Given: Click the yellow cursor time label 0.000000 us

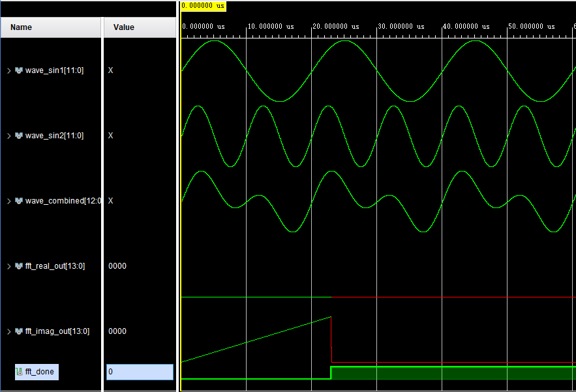Looking at the screenshot, I should pyautogui.click(x=203, y=6).
